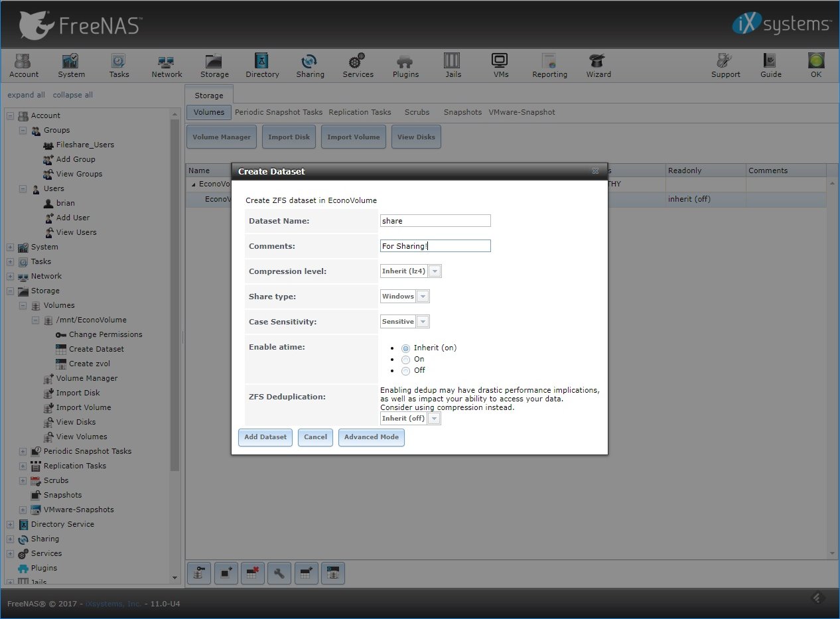Open the Scrubs tab
This screenshot has width=840, height=619.
coord(417,112)
